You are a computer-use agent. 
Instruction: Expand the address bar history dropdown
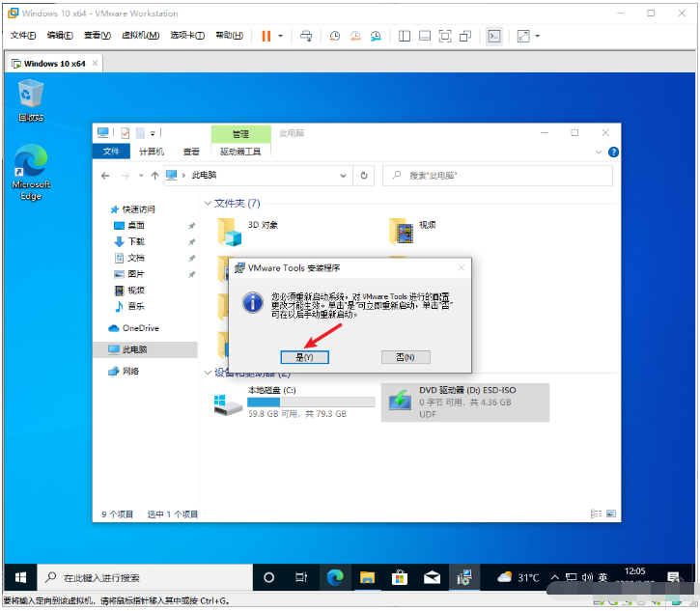coord(343,176)
